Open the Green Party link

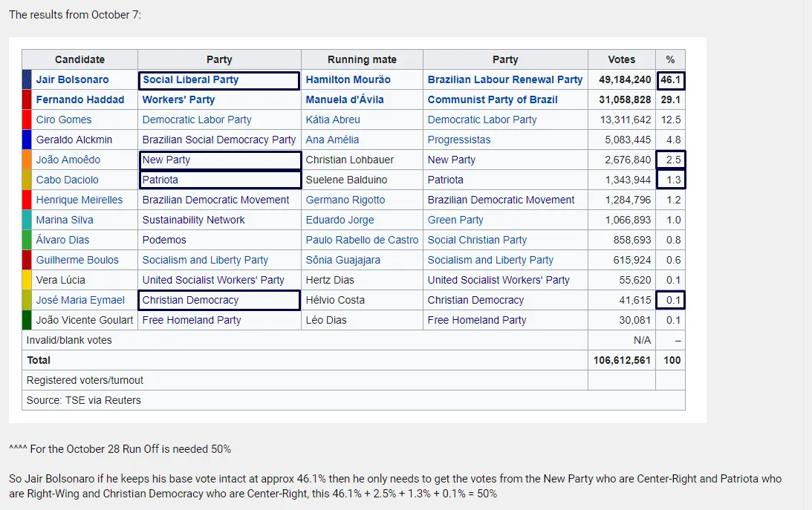(455, 220)
